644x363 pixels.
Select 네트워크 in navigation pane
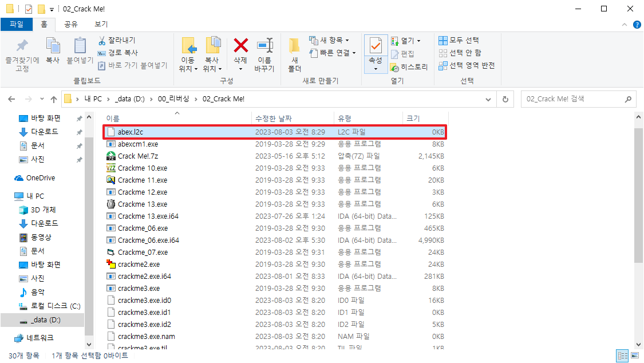pos(40,338)
